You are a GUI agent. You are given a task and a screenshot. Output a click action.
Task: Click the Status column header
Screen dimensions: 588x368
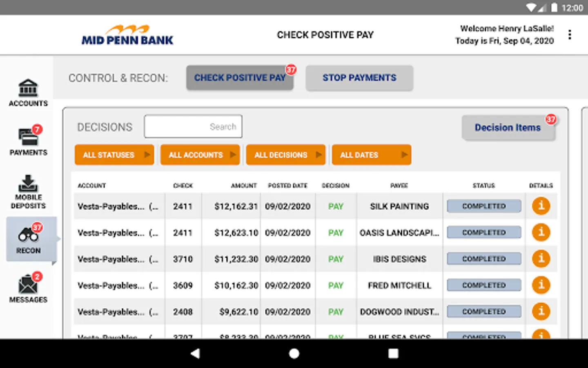(483, 186)
